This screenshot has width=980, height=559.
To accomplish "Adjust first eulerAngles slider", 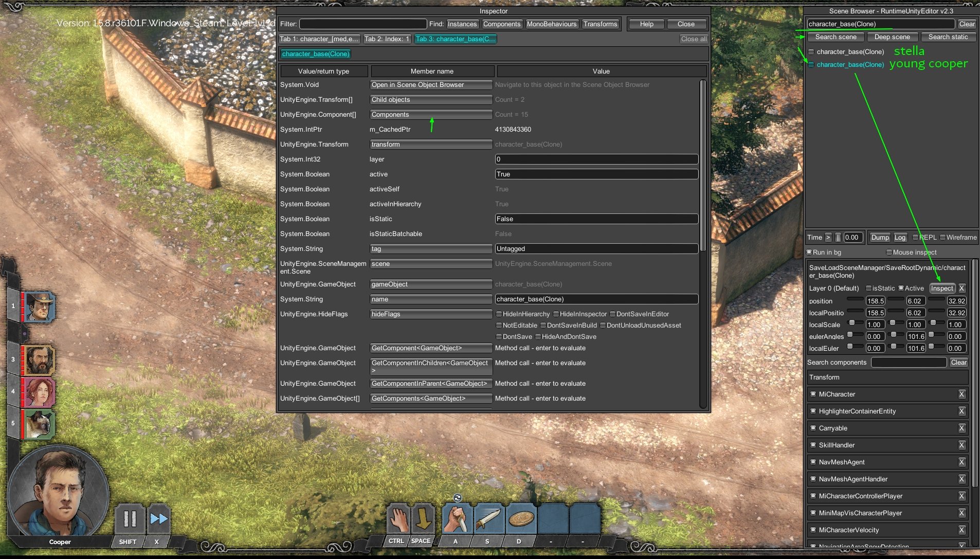I will 855,334.
